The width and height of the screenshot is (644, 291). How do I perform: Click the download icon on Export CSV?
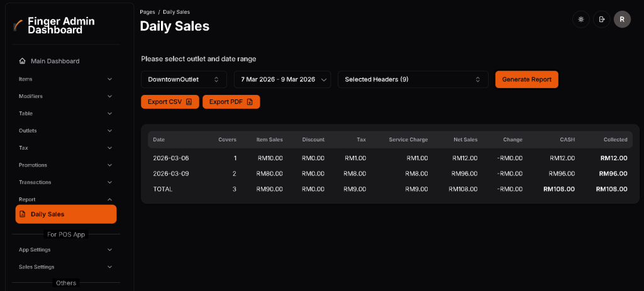(189, 102)
